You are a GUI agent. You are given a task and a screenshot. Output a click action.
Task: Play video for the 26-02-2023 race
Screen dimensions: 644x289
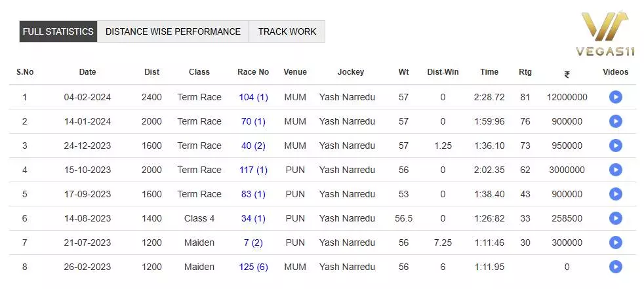(615, 267)
